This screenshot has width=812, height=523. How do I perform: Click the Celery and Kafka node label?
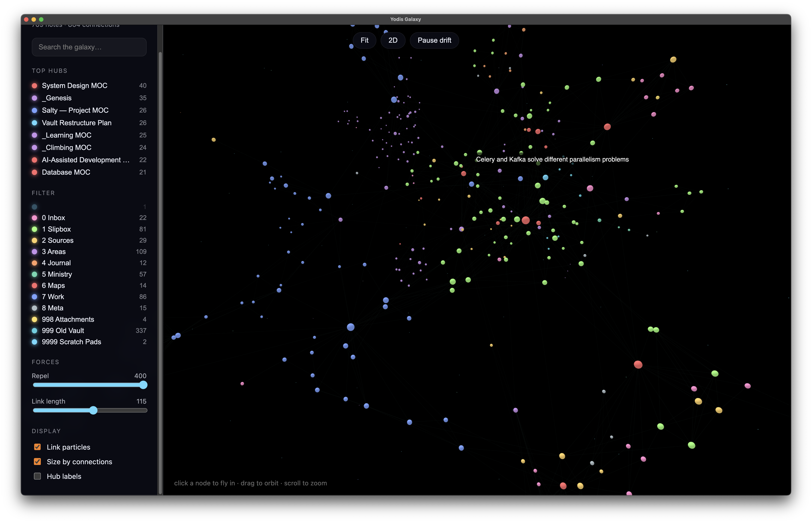tap(552, 160)
